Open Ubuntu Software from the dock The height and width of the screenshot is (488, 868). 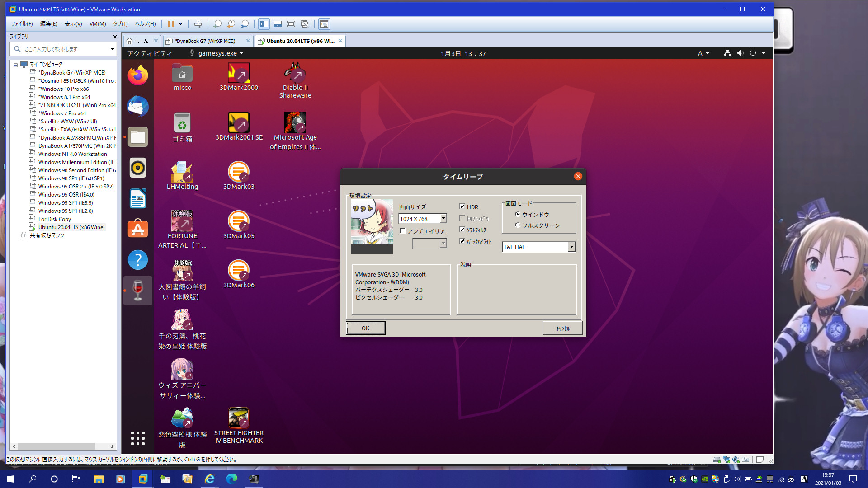pyautogui.click(x=138, y=229)
